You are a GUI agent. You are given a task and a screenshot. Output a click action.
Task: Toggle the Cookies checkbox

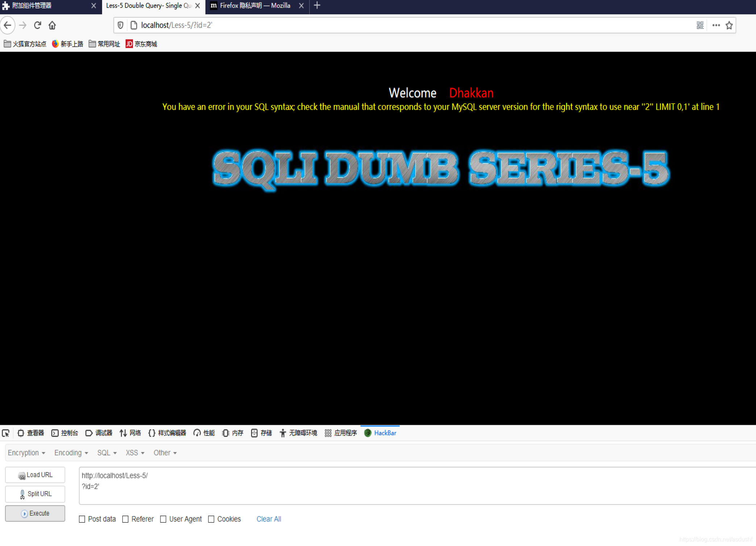point(211,519)
